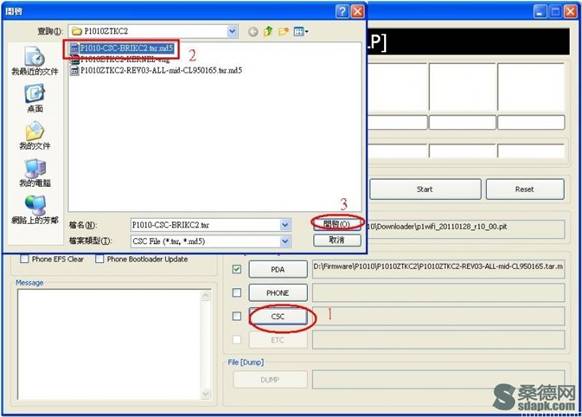
Task: Open Network Places sidebar shortcut
Action: [x=35, y=210]
